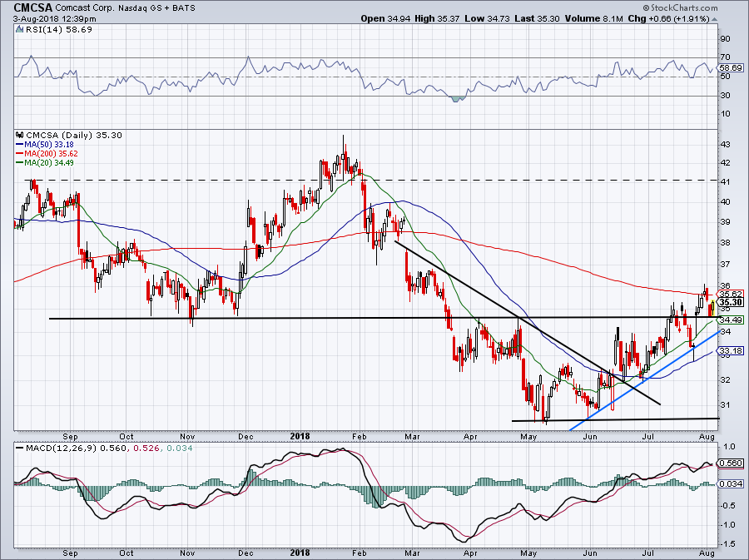
Task: Click the 70 level on the RSI axis
Action: 725,57
